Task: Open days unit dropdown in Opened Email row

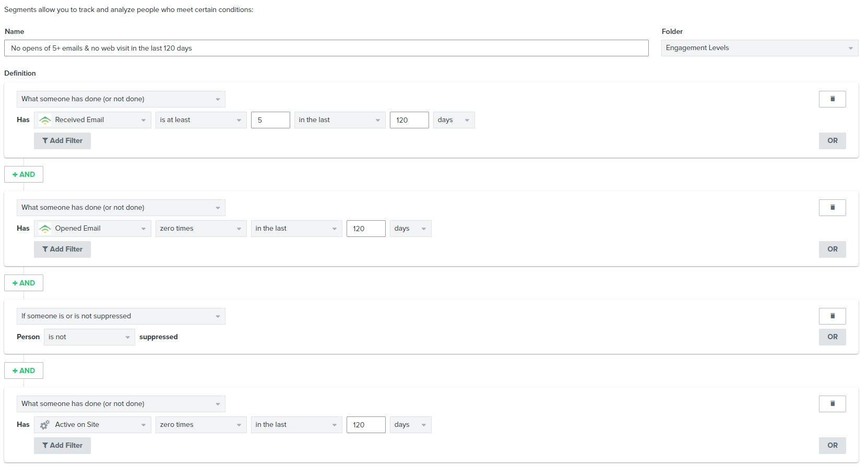Action: (410, 229)
